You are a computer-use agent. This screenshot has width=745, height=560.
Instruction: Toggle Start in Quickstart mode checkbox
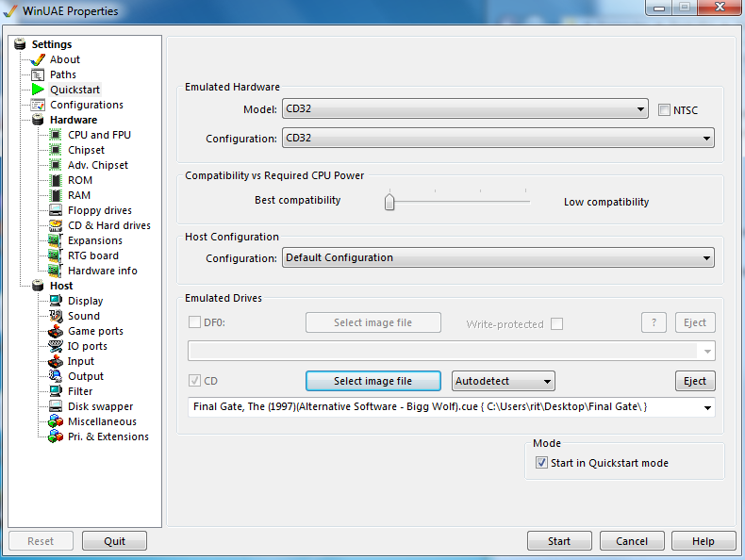541,463
